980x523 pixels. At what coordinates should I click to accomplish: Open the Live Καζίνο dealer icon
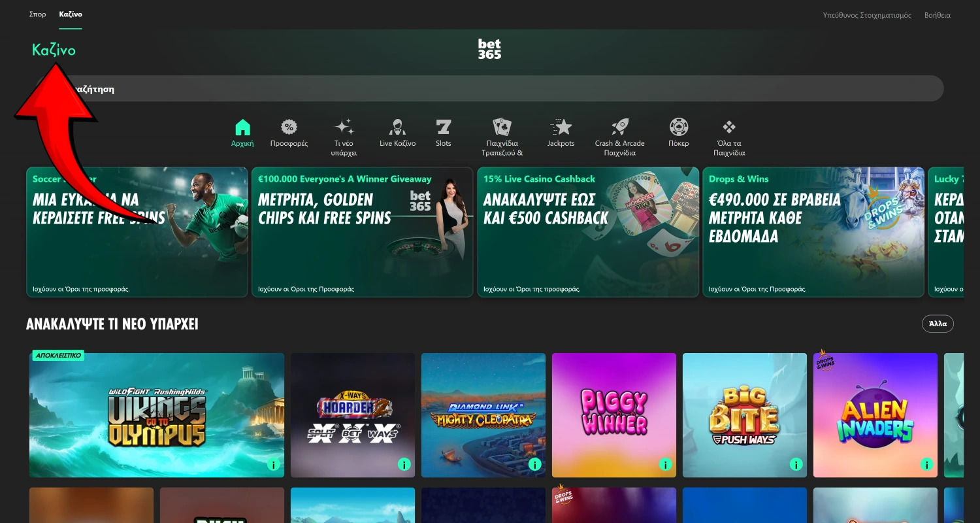[x=397, y=127]
